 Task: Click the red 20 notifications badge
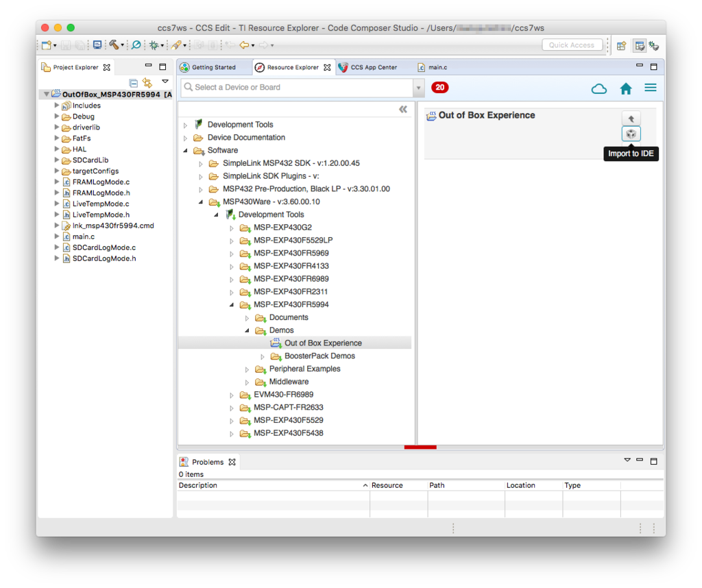439,87
